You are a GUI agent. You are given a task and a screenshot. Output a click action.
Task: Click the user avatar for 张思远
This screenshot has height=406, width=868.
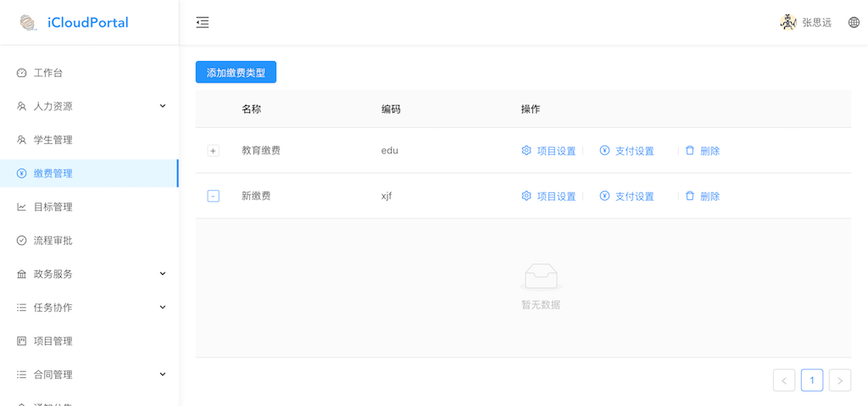(787, 23)
